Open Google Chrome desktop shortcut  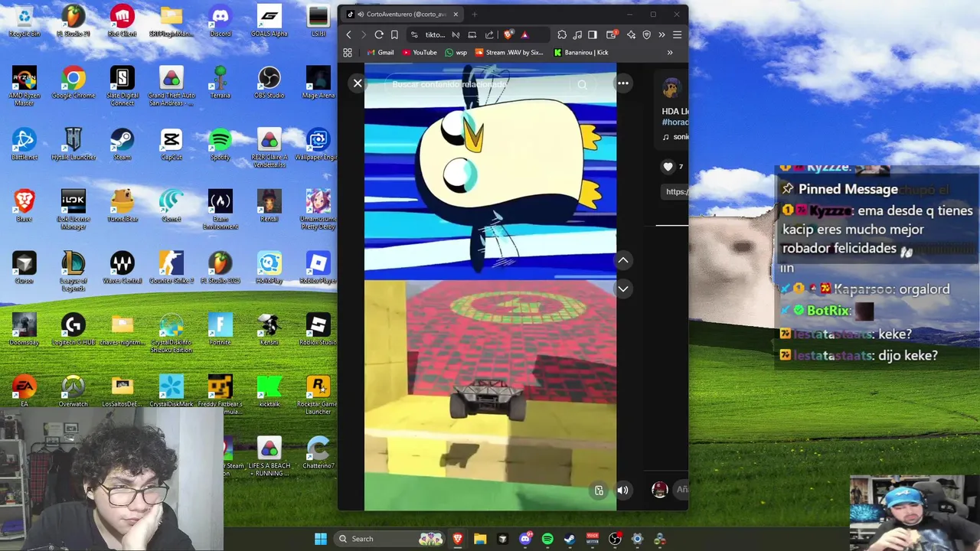click(x=73, y=83)
